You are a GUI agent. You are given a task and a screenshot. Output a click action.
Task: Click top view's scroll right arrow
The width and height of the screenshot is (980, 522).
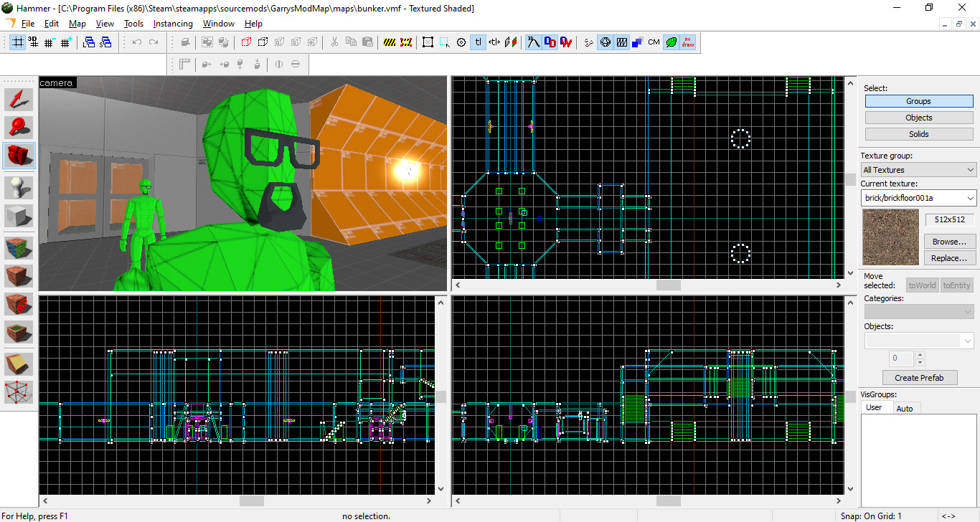click(x=837, y=285)
